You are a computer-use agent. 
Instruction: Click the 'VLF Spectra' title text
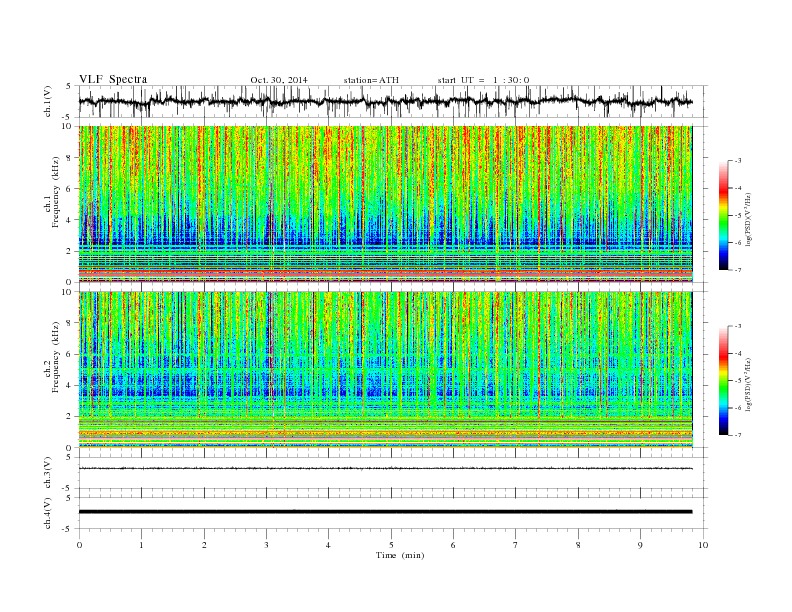pos(113,79)
